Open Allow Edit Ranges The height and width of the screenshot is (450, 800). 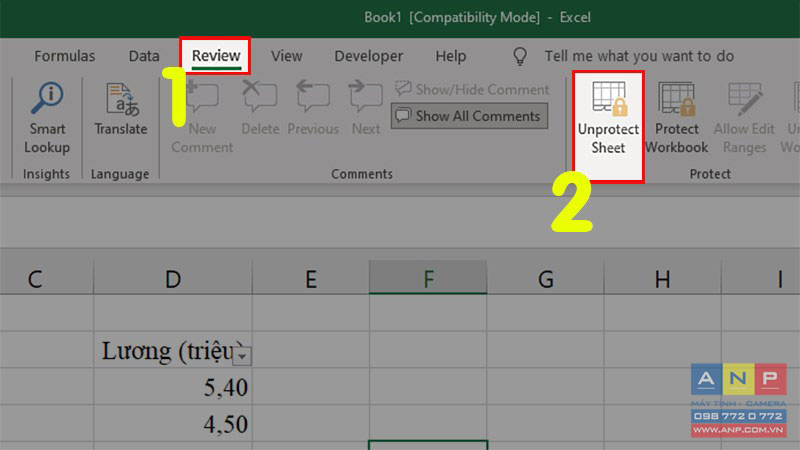[744, 118]
